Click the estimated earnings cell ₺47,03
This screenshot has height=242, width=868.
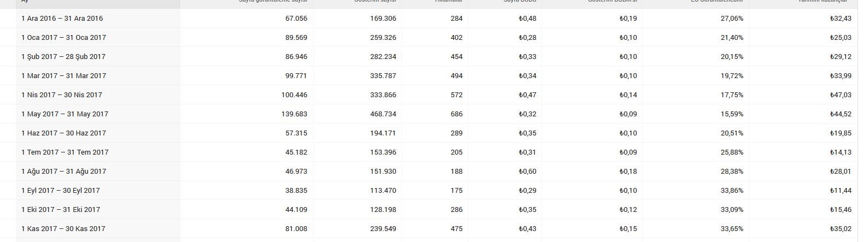pos(841,95)
